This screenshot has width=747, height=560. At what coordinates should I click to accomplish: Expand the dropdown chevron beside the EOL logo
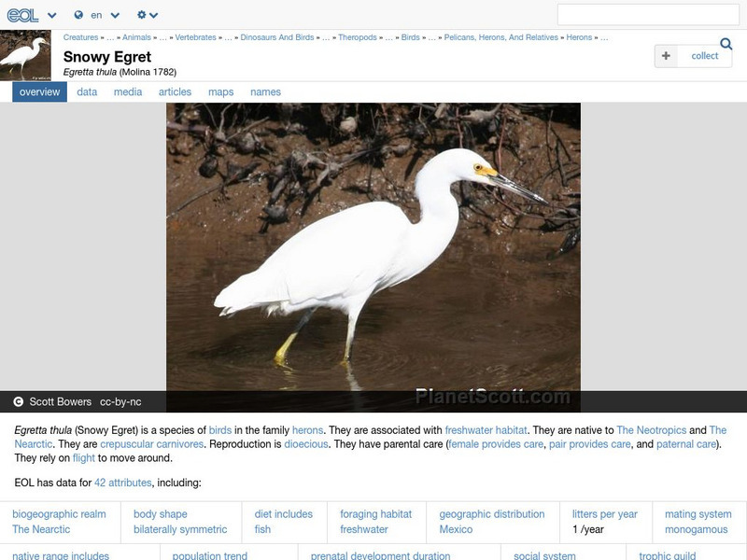51,15
